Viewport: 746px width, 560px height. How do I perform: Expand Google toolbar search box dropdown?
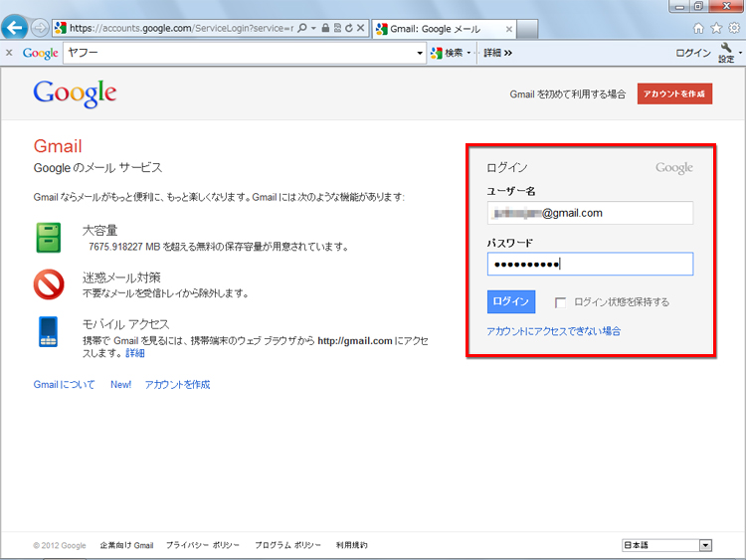click(x=420, y=53)
